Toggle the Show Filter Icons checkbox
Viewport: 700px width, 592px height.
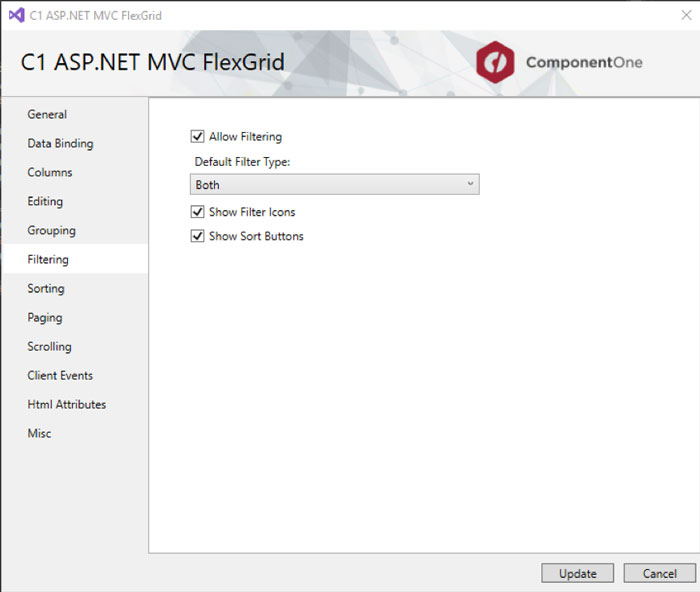click(197, 212)
